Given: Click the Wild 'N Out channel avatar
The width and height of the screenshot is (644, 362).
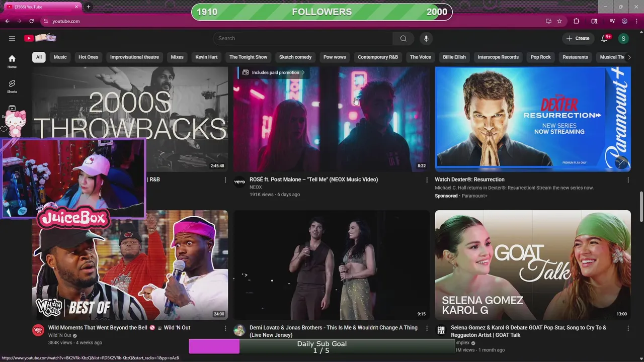Looking at the screenshot, I should coord(38,330).
